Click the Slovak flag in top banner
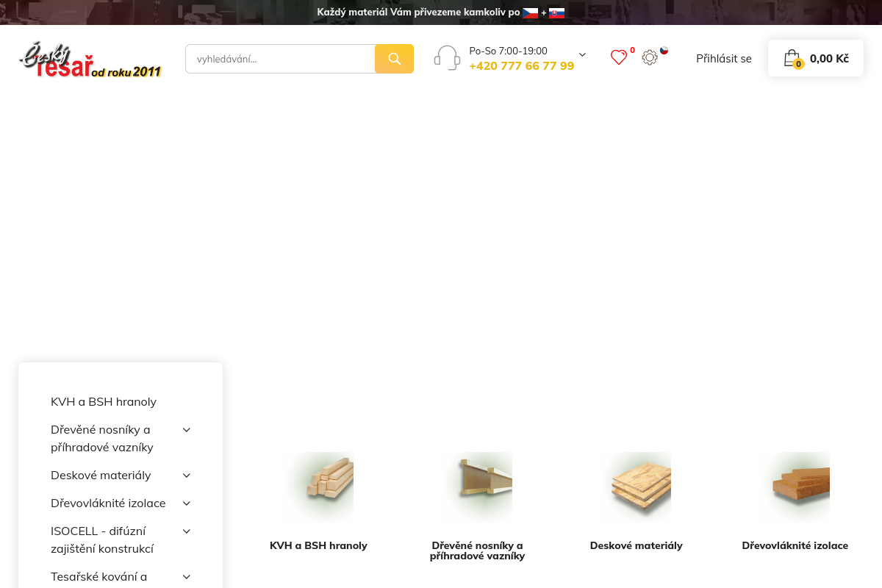The width and height of the screenshot is (882, 588). point(556,12)
